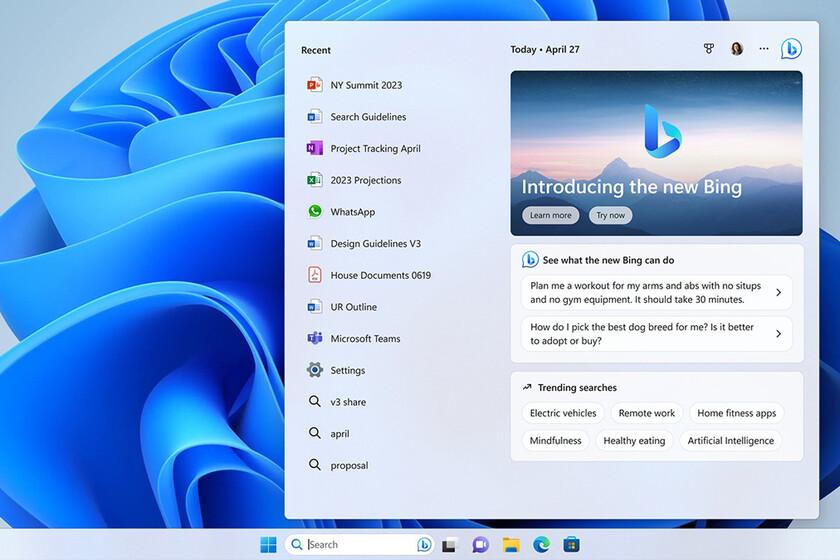Image resolution: width=840 pixels, height=560 pixels.
Task: Expand the workout plan Bing suggestion
Action: [x=656, y=293]
